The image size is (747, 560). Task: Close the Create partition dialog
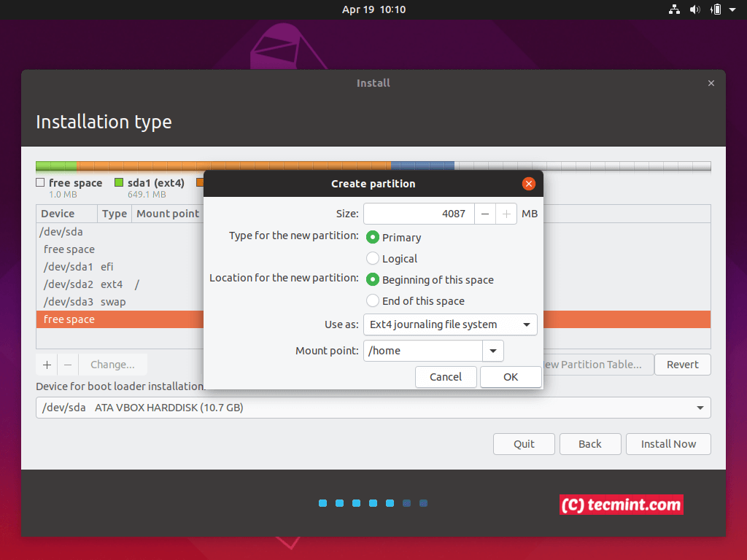coord(528,184)
